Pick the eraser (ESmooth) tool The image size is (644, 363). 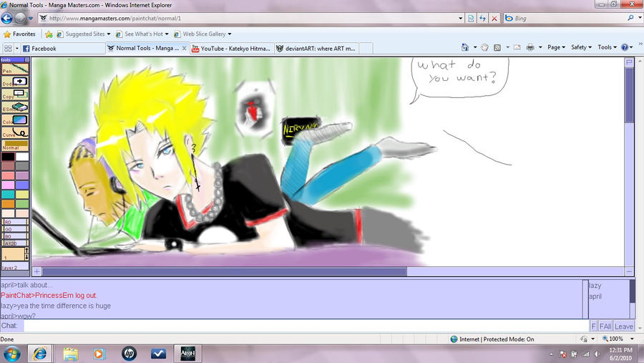pyautogui.click(x=15, y=107)
